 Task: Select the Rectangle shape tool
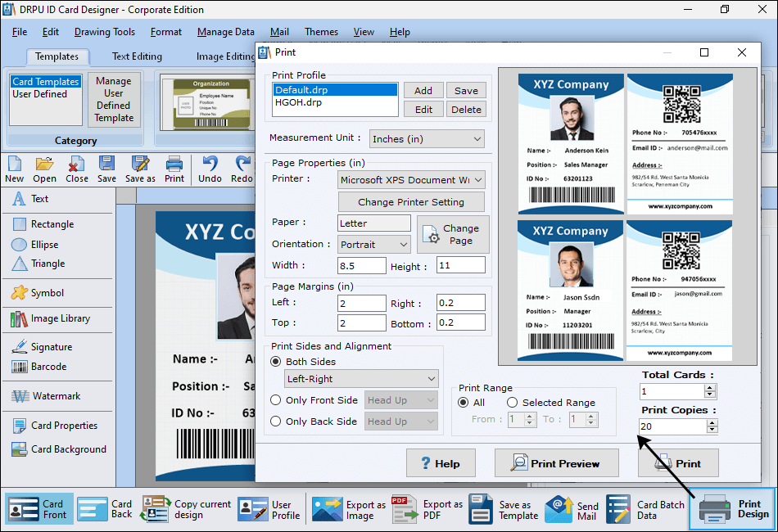coord(43,224)
